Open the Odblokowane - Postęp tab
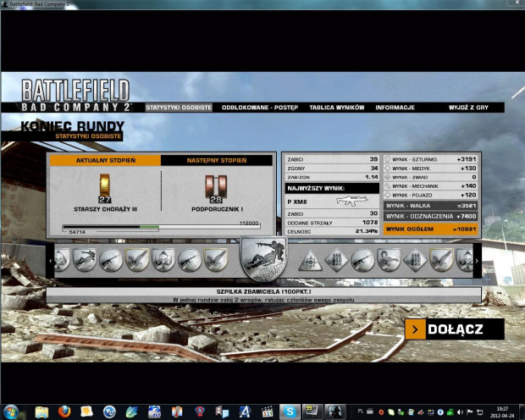This screenshot has width=525, height=420. [260, 108]
